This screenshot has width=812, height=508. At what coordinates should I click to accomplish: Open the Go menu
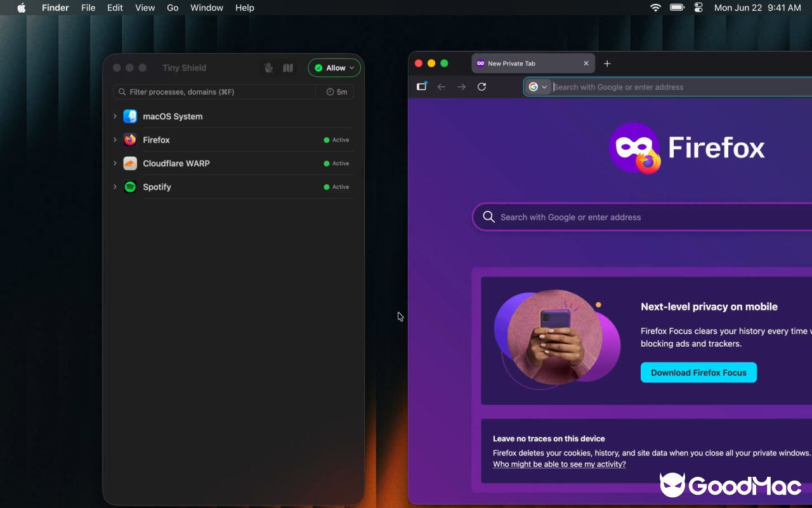tap(173, 8)
